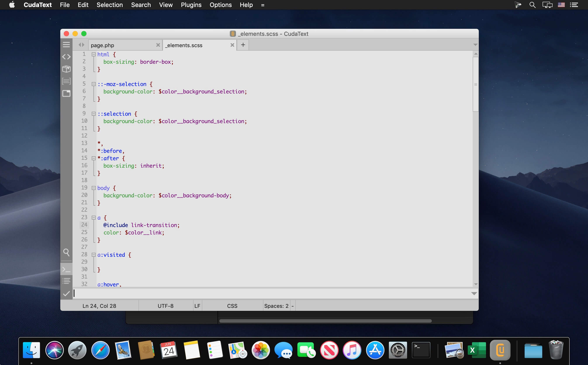Open the App Store from the Dock
The height and width of the screenshot is (365, 588).
coord(375,350)
